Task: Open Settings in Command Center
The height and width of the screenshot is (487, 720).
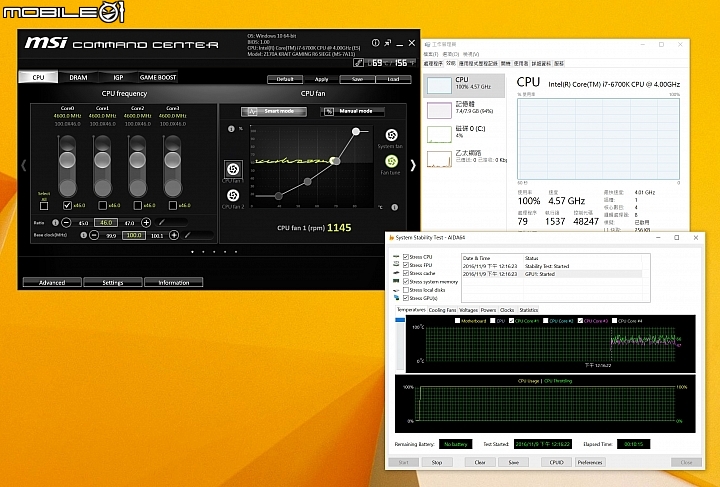Action: point(113,282)
